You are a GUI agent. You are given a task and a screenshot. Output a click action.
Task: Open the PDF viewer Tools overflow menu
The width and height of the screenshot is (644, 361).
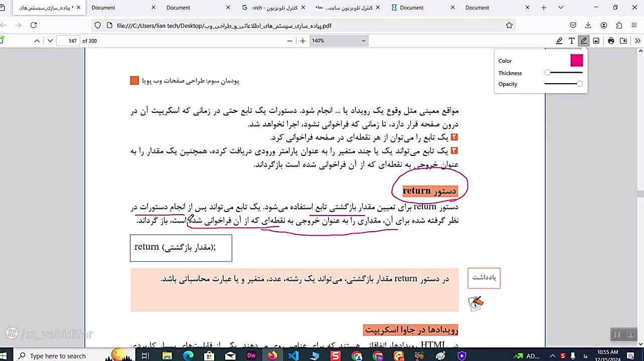(637, 41)
